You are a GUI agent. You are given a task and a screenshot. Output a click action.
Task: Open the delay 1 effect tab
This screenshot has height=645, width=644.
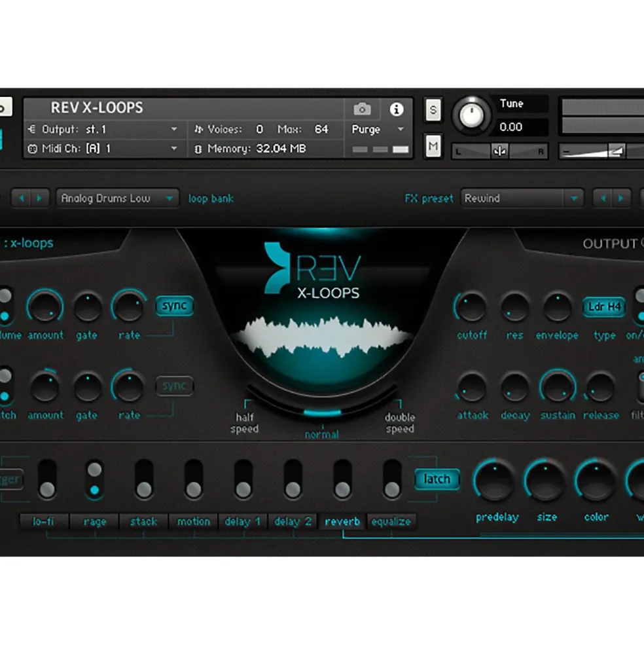point(243,522)
